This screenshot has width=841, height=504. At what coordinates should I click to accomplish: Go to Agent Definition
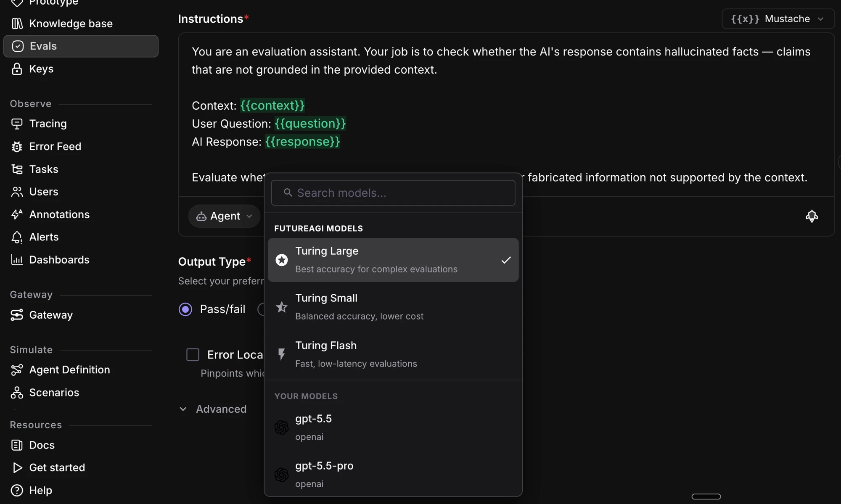pyautogui.click(x=81, y=370)
